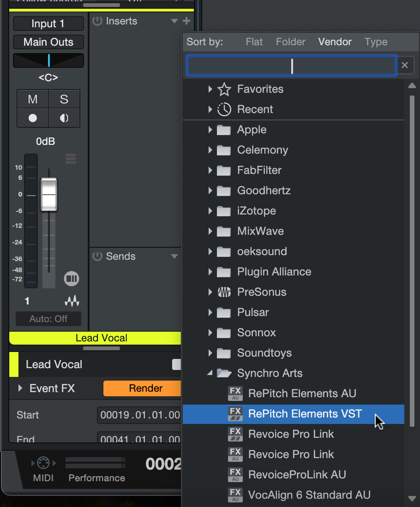This screenshot has height=507, width=420.
Task: Click the MIDI monitor icon
Action: point(43,463)
